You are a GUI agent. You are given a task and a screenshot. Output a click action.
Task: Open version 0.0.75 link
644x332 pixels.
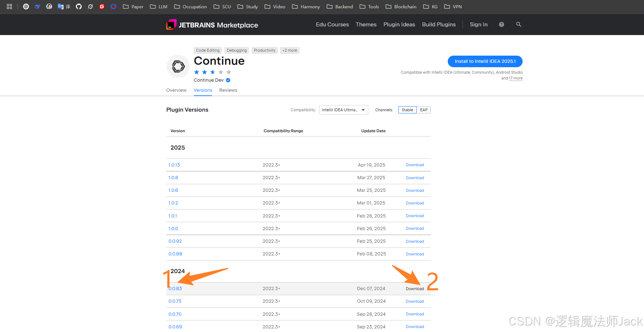pos(175,301)
